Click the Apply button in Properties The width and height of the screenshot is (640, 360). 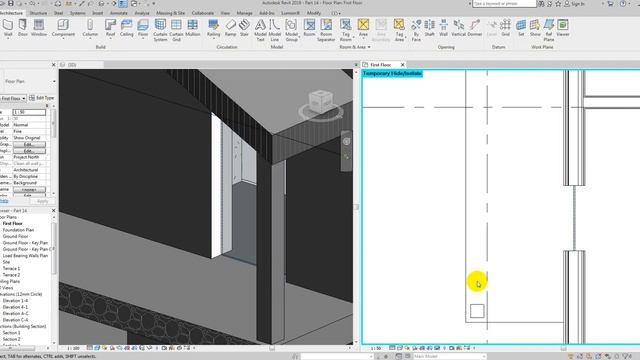(x=42, y=201)
